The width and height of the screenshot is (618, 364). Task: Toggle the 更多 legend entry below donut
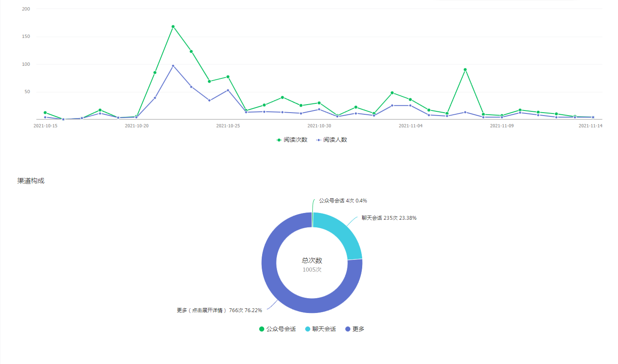[x=355, y=329]
